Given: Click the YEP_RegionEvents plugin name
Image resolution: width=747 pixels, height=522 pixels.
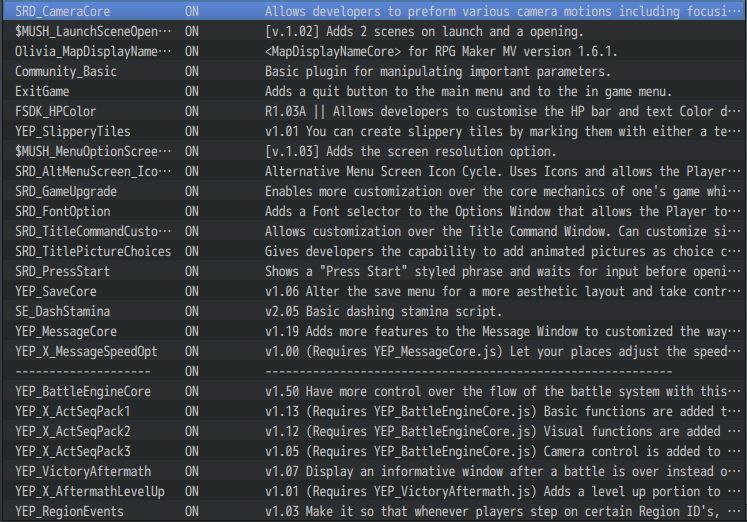Looking at the screenshot, I should tap(70, 511).
